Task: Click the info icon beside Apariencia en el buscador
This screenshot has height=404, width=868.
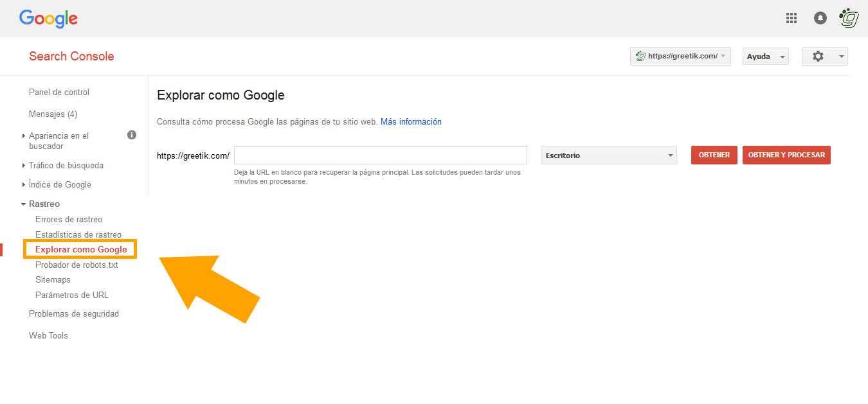Action: [x=132, y=135]
